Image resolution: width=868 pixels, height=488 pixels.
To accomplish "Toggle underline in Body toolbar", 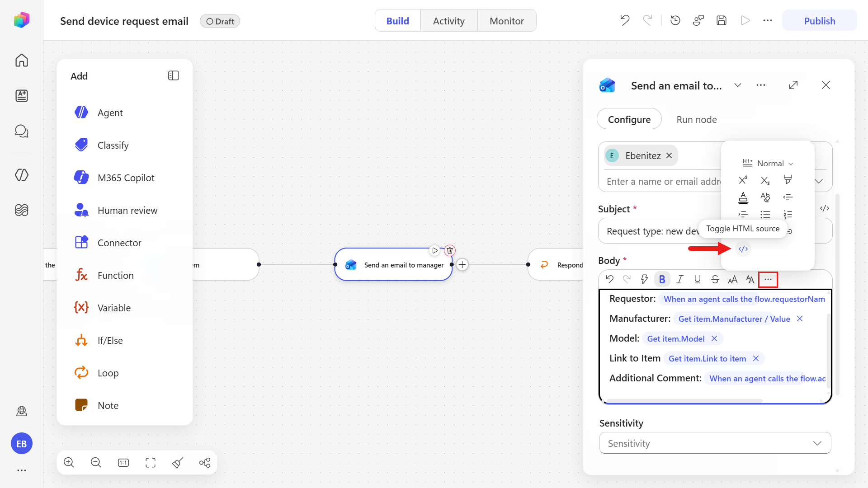I will pos(698,280).
